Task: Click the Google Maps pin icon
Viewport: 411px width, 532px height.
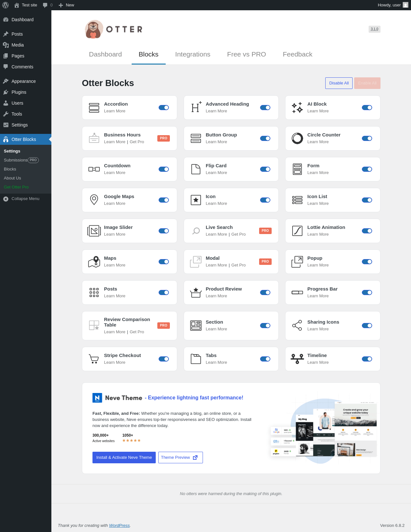Action: (94, 200)
